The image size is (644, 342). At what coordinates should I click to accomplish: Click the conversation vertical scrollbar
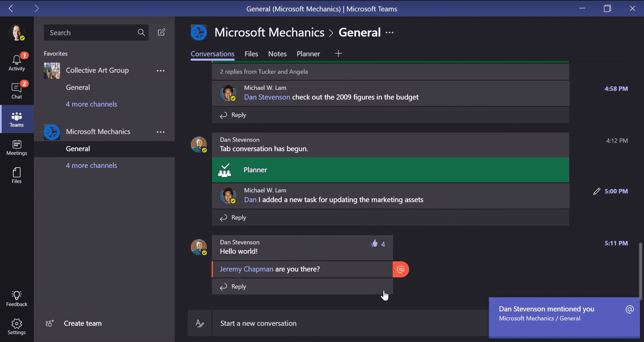pos(640,271)
